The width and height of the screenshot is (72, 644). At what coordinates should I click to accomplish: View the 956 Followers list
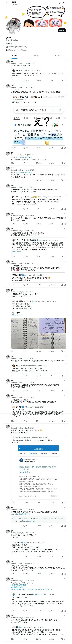pos(22,50)
